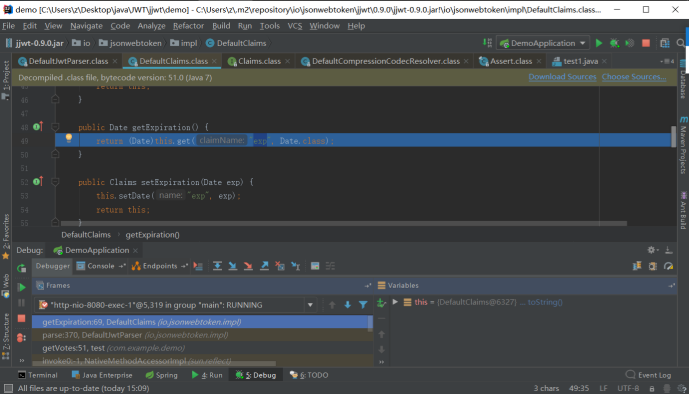
Task: Pause program in debug side toolbar
Action: tap(21, 303)
